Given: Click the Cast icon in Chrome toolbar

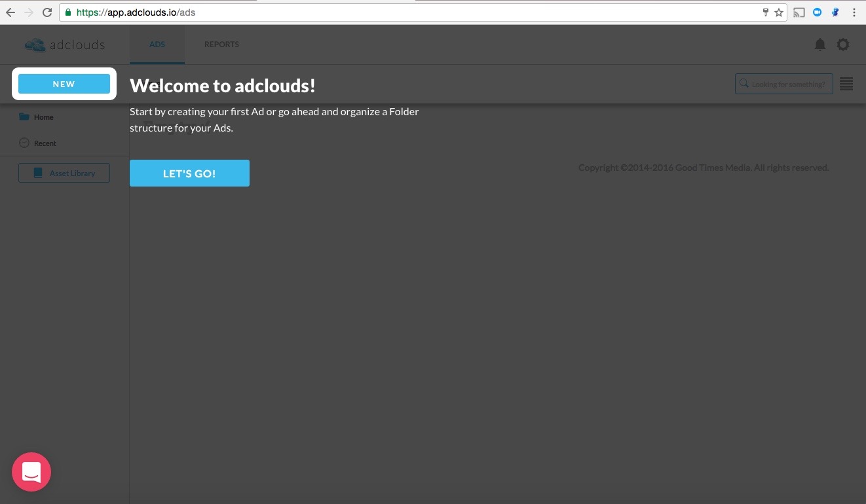Looking at the screenshot, I should point(799,12).
